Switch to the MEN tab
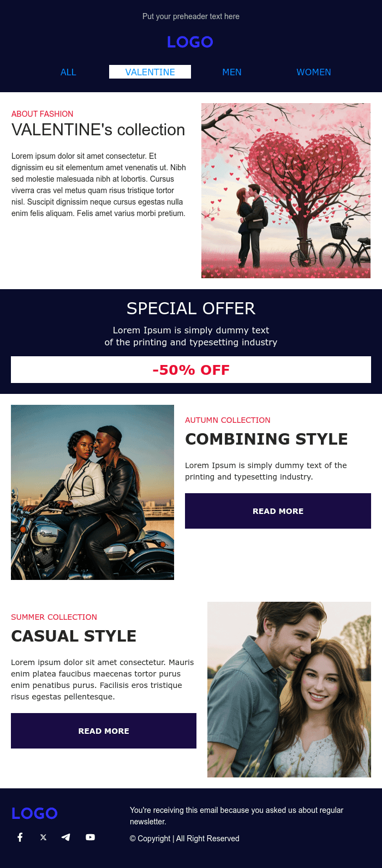This screenshot has height=868, width=382. pos(232,72)
